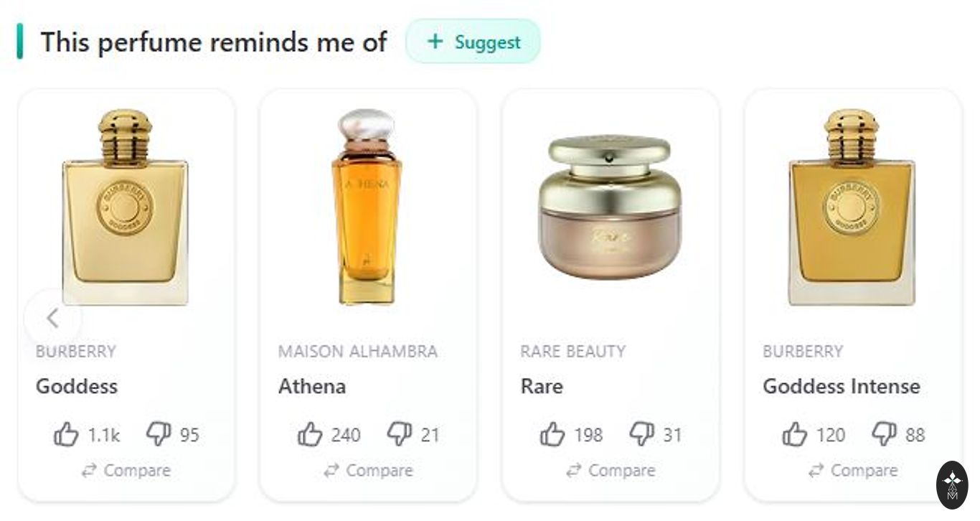Dislike the Rare Beauty Rare perfume
This screenshot has height=521, width=980.
[x=641, y=433]
